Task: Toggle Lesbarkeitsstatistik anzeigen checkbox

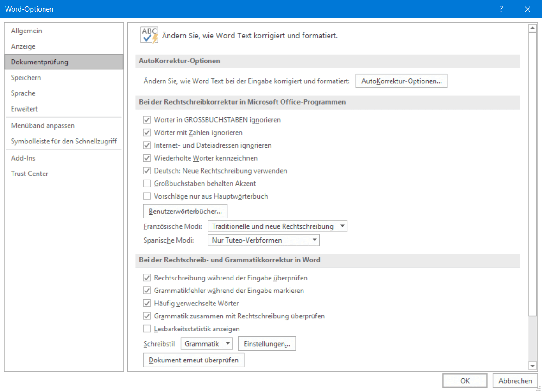Action: tap(147, 329)
